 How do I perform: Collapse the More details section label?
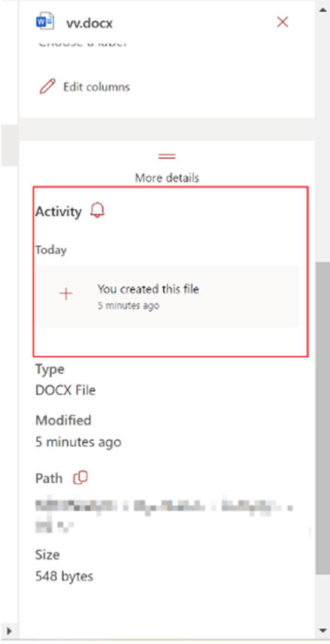(x=167, y=178)
